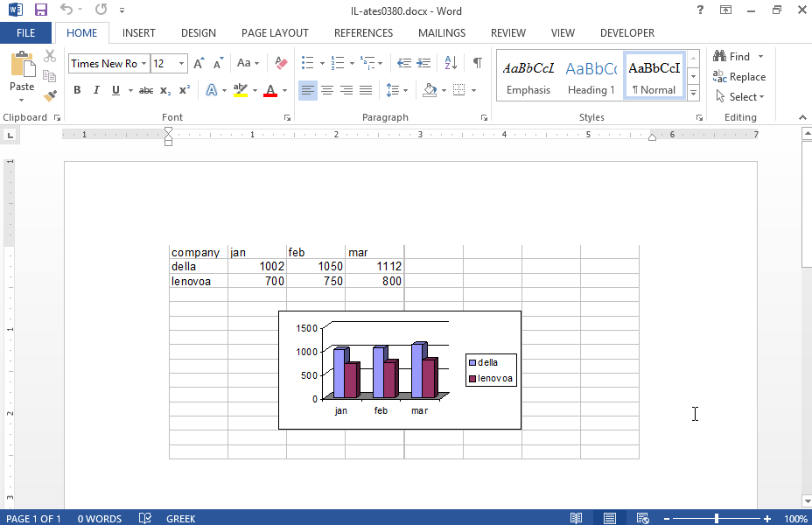The image size is (812, 525).
Task: Toggle Bold formatting
Action: (77, 91)
